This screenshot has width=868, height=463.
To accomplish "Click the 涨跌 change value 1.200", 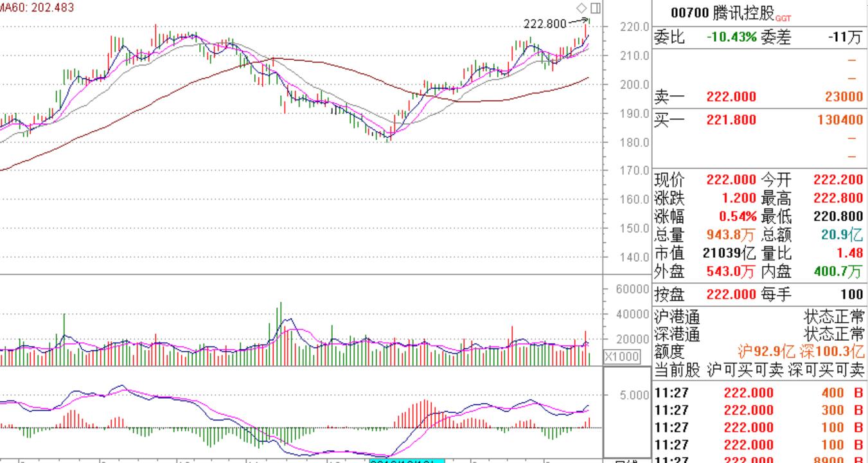I will (x=739, y=198).
